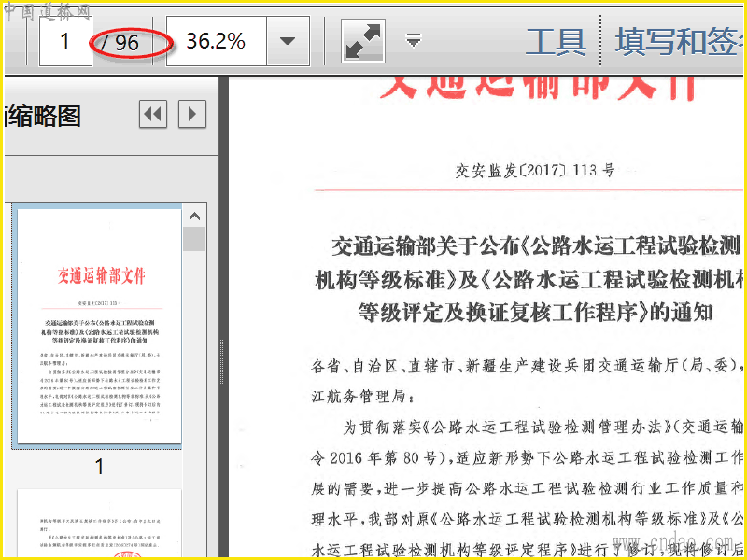Click the total page count text / 96

[120, 43]
